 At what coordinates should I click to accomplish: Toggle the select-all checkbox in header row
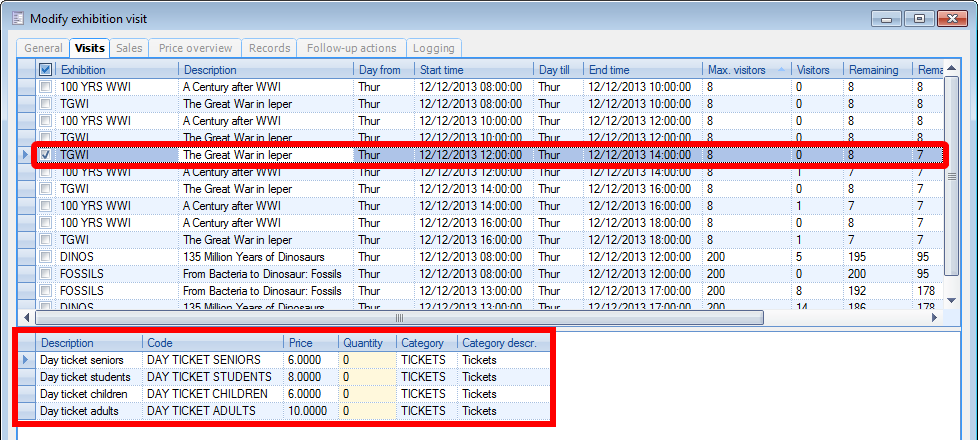(x=46, y=70)
